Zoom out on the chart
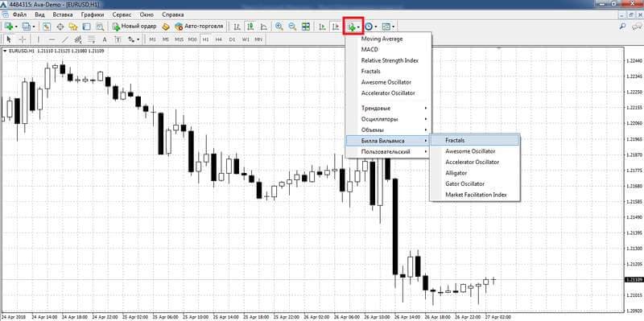The width and height of the screenshot is (644, 321). [x=292, y=27]
